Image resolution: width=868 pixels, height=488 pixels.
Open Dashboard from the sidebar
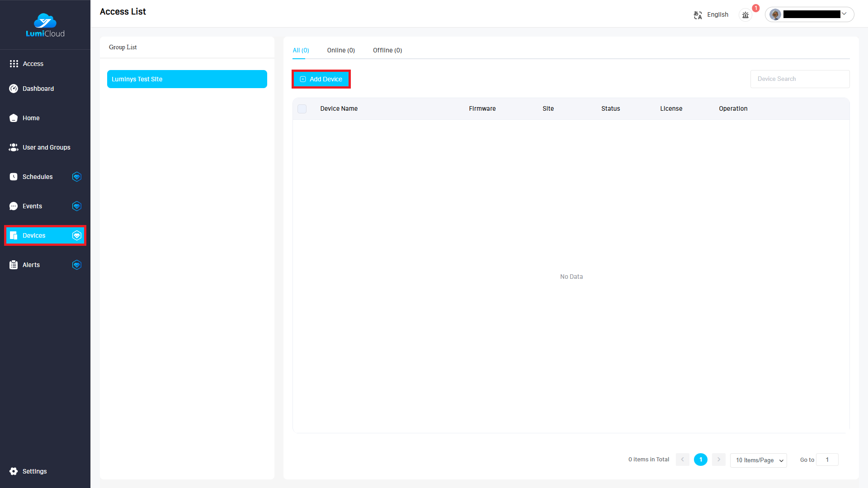pyautogui.click(x=38, y=89)
